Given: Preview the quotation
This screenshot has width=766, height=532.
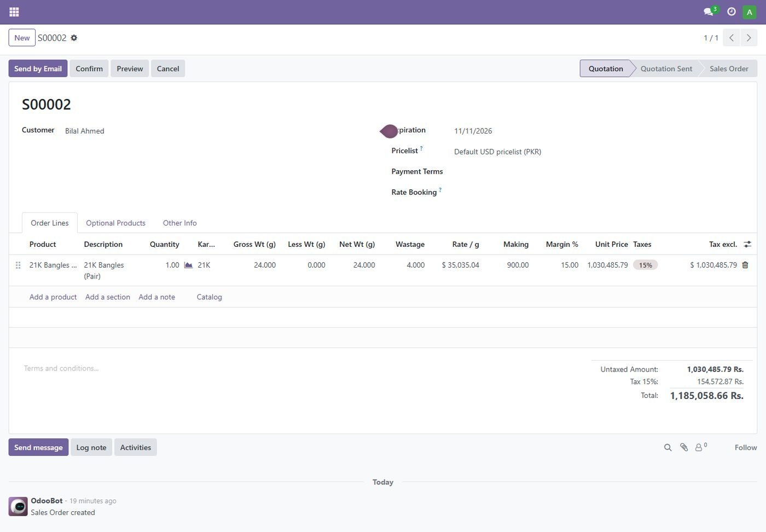Looking at the screenshot, I should (x=130, y=68).
